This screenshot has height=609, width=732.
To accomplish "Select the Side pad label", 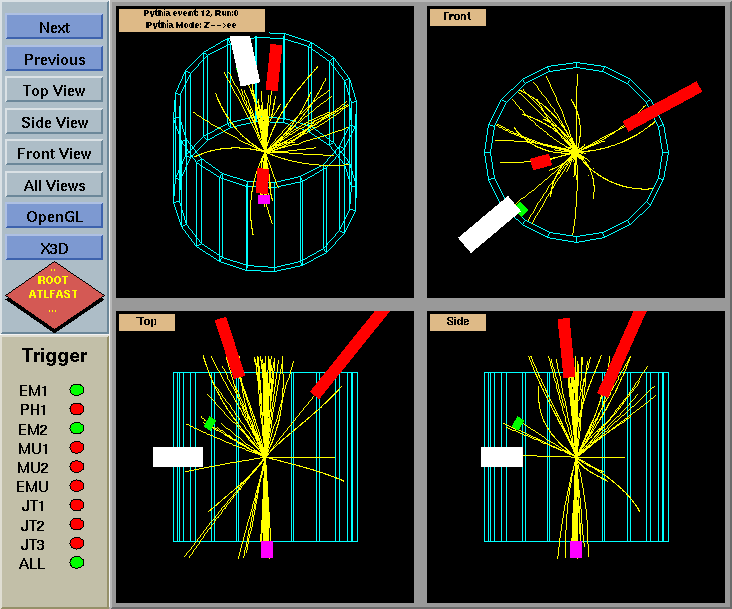I will pos(457,322).
